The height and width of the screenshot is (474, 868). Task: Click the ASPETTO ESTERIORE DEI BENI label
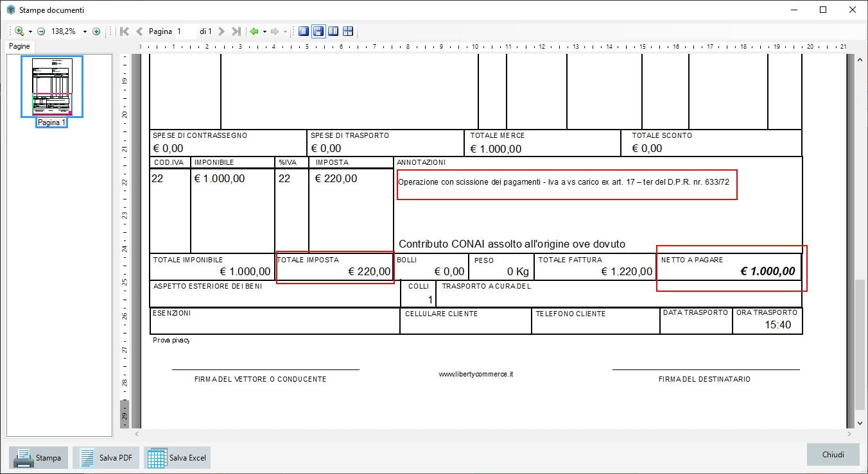pos(207,286)
